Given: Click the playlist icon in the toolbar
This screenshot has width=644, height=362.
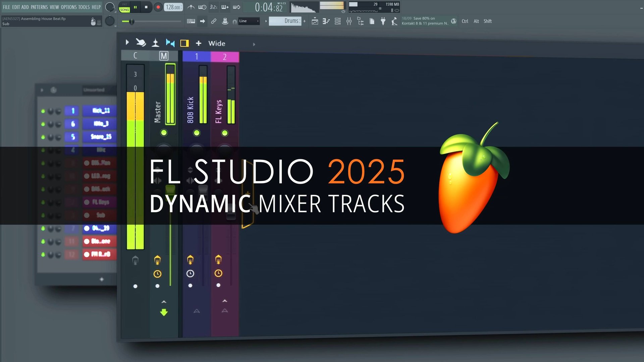Looking at the screenshot, I should tap(315, 21).
